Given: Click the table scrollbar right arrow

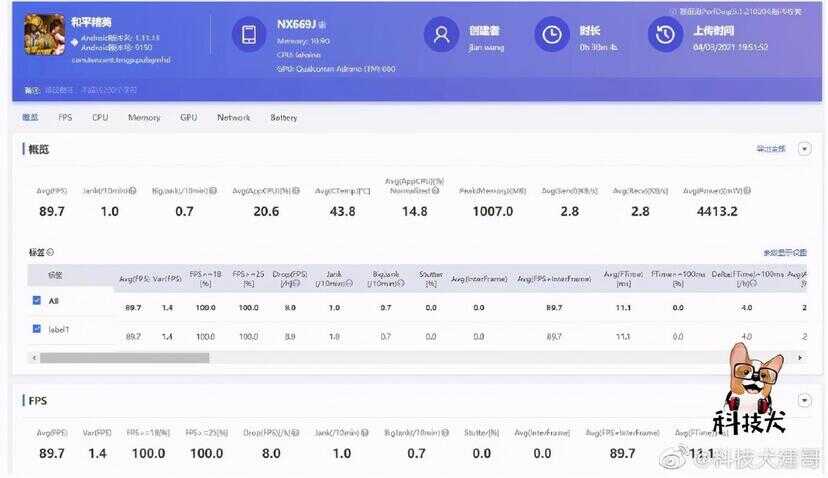Looking at the screenshot, I should click(x=800, y=358).
